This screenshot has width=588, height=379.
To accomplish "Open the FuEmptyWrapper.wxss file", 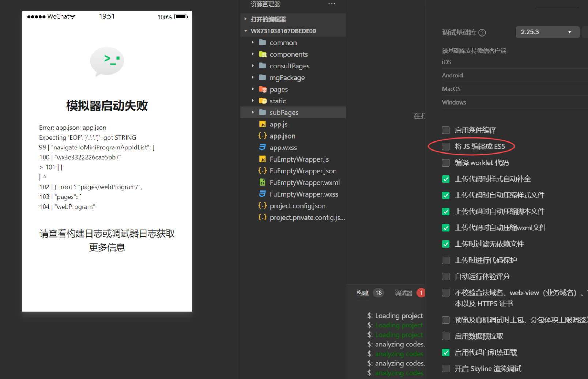I will (304, 194).
